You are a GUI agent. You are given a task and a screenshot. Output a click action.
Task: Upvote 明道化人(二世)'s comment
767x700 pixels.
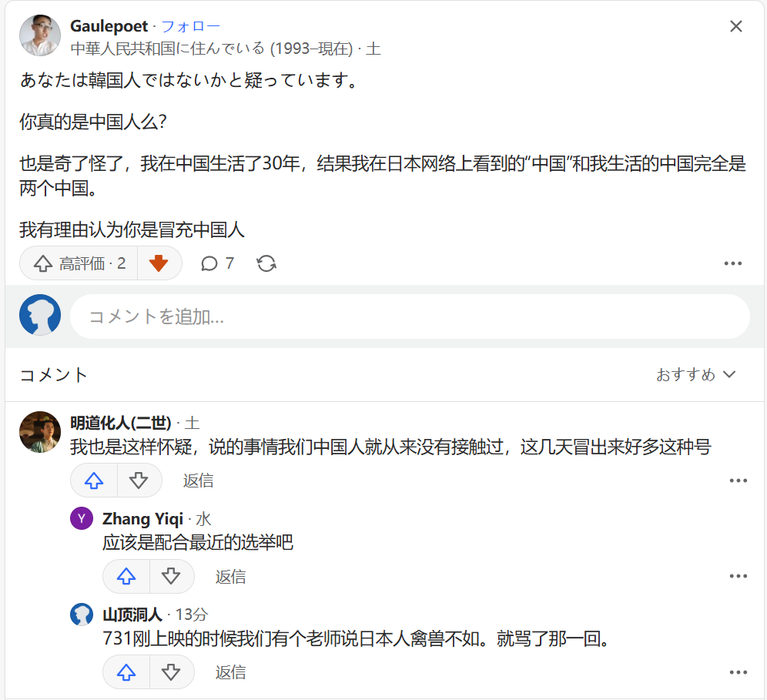point(94,481)
